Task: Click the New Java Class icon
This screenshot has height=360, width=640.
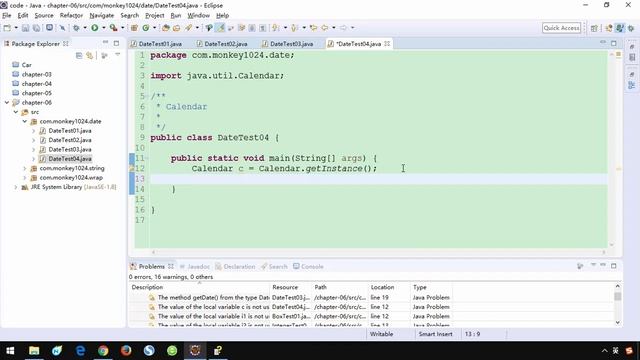Action: (146, 28)
